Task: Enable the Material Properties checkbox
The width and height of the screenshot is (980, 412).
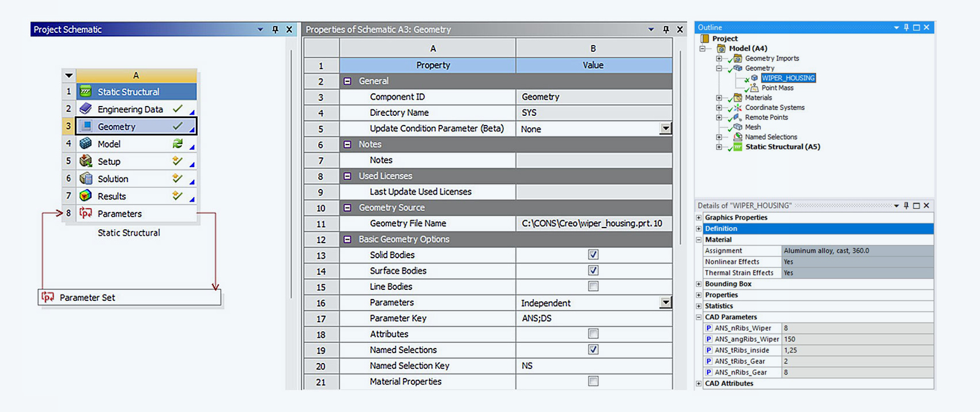Action: point(593,381)
